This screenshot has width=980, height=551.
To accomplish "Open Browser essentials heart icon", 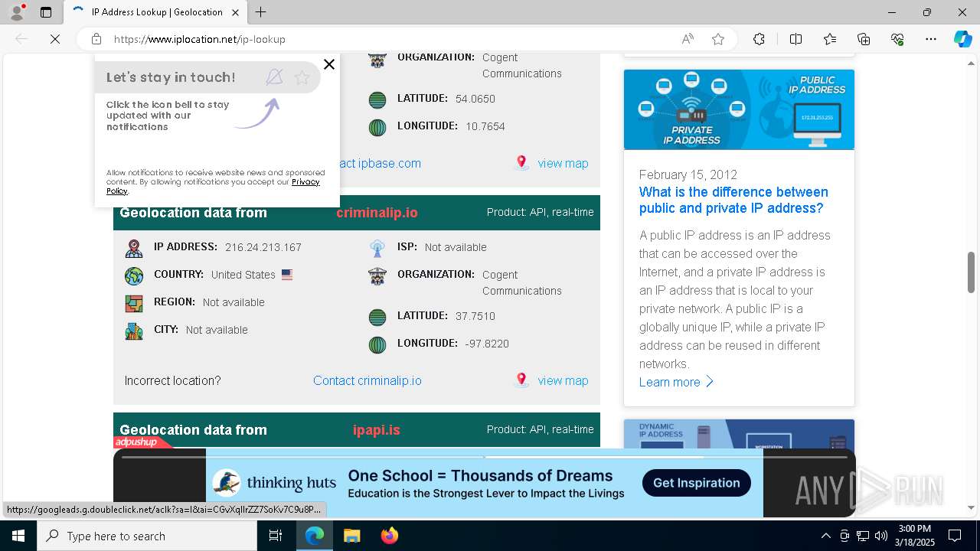I will 897,39.
